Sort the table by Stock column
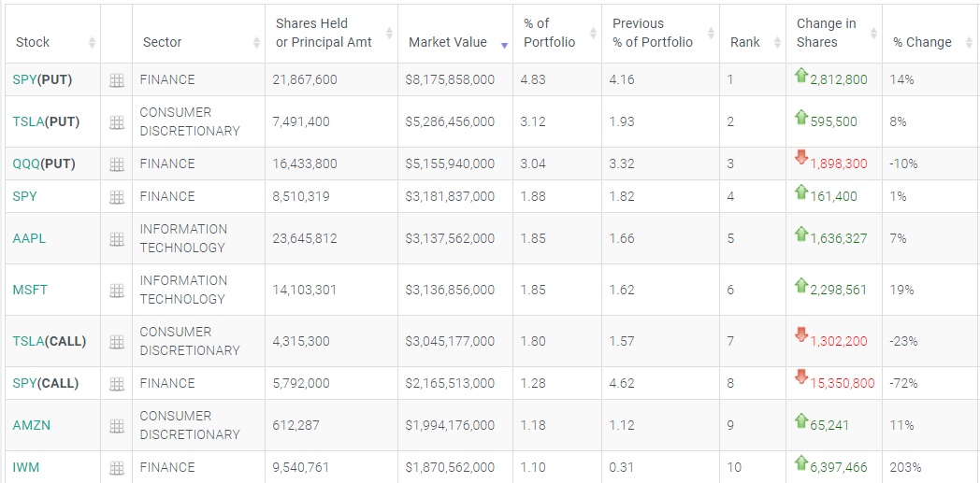This screenshot has height=483, width=980. pos(32,42)
